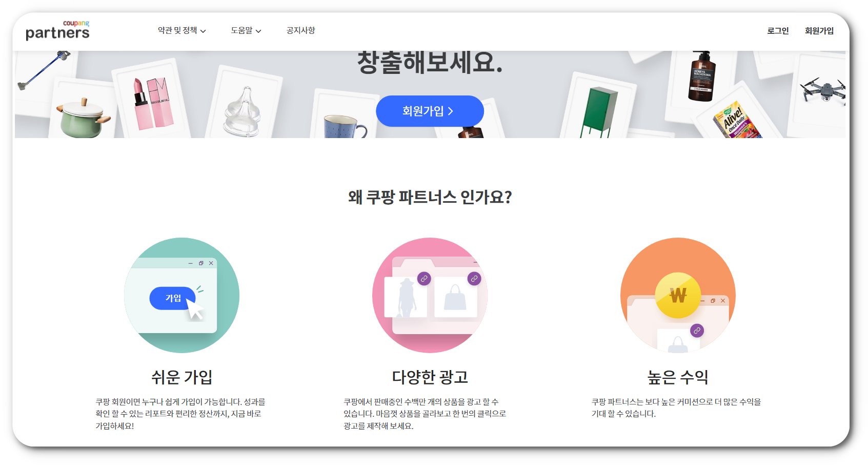This screenshot has width=868, height=465.
Task: Select 로그인 in the top navigation
Action: pyautogui.click(x=777, y=30)
